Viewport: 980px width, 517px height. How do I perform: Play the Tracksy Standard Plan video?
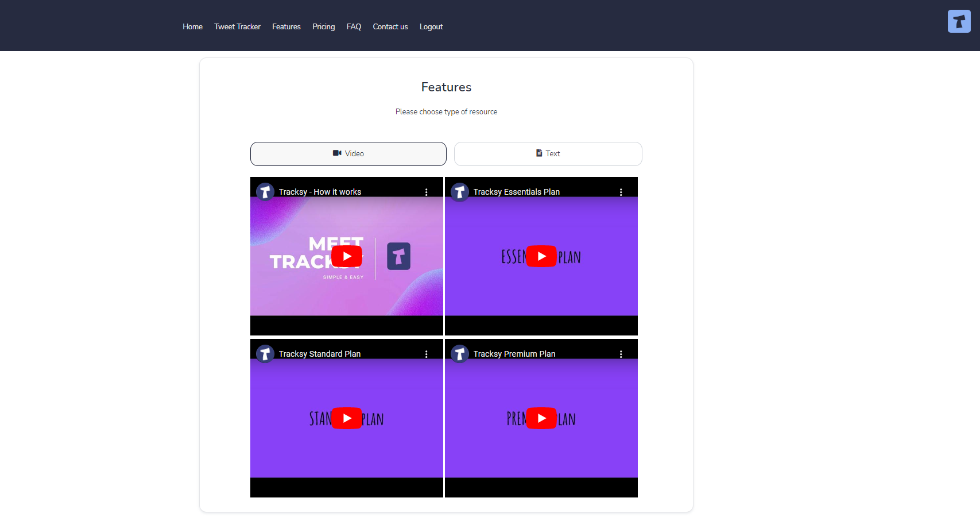(x=347, y=418)
